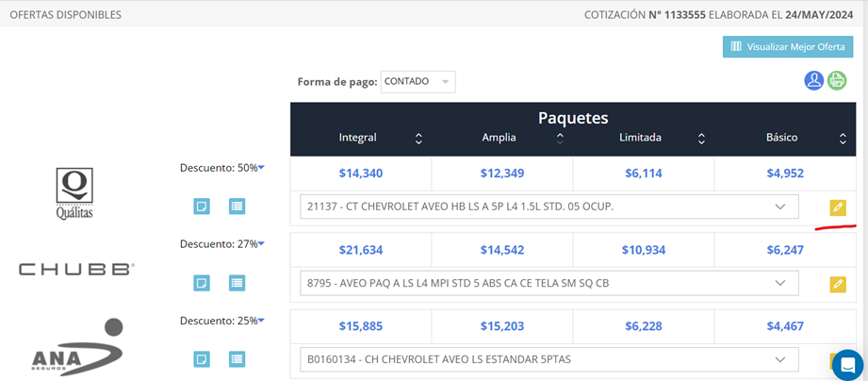
Task: Open Quálitas note icon
Action: click(x=202, y=207)
